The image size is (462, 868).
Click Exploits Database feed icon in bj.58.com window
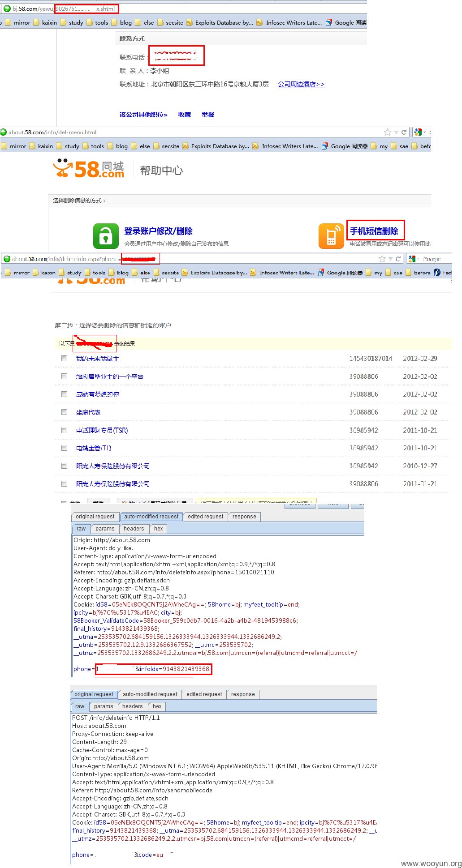click(x=190, y=22)
